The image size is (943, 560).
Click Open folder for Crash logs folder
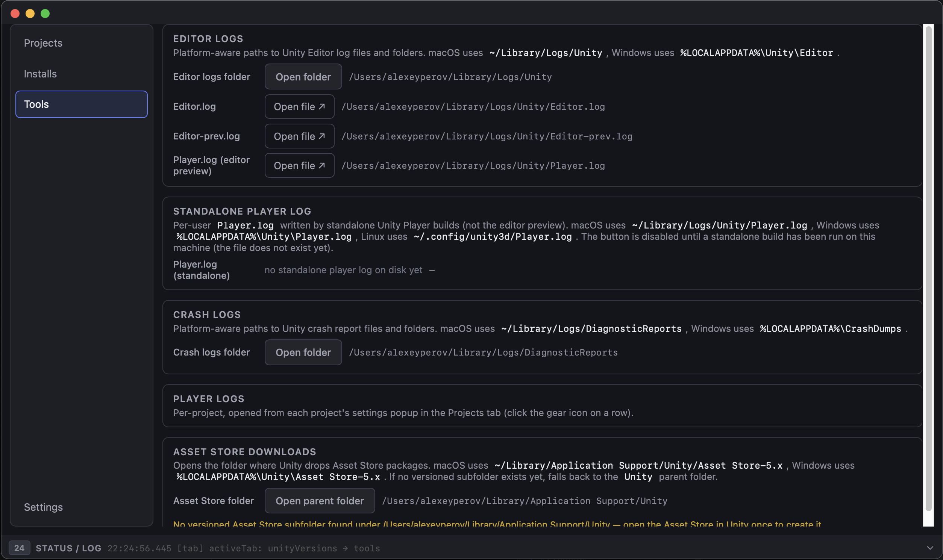tap(303, 352)
